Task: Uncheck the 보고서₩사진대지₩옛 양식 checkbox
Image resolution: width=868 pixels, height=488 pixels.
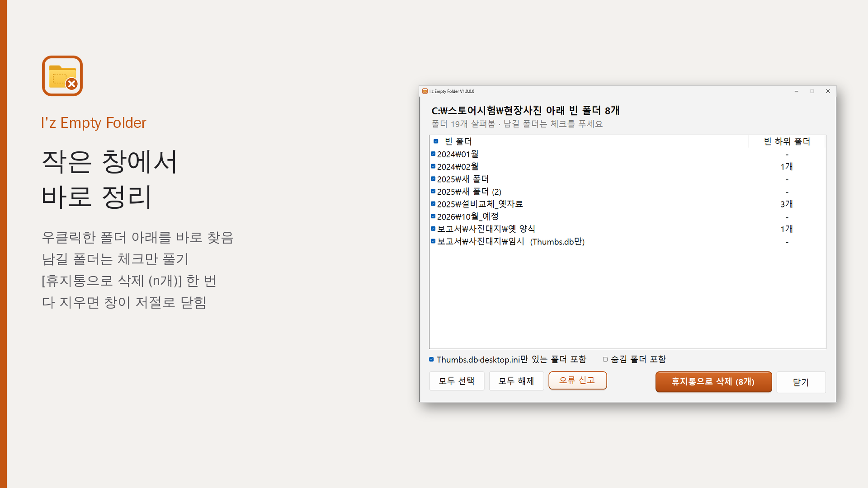Action: tap(433, 229)
